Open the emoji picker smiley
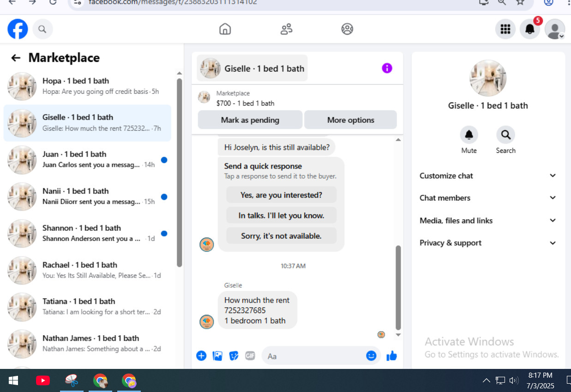Image resolution: width=571 pixels, height=392 pixels. click(x=371, y=356)
